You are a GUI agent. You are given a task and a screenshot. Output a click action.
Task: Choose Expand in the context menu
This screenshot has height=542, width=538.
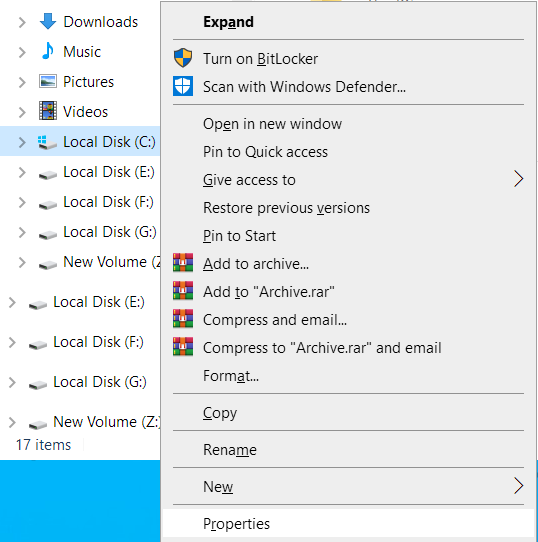pos(349,22)
